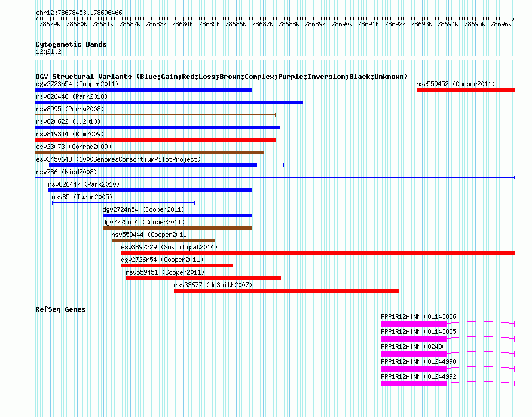This screenshot has height=417, width=532.
Task: Click the dgv2725n54 (Cooper2011) label
Action: click(143, 222)
